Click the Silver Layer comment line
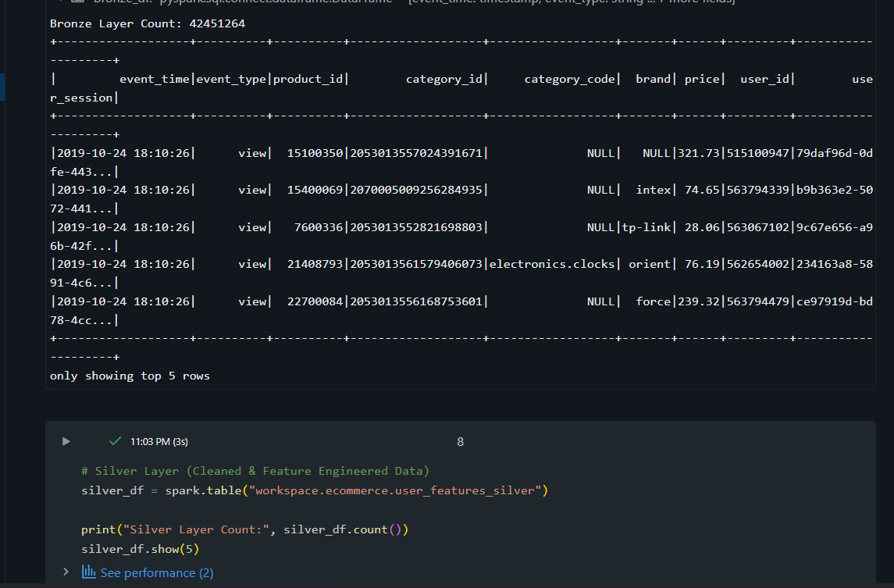Screen dimensions: 894x588 [x=255, y=471]
